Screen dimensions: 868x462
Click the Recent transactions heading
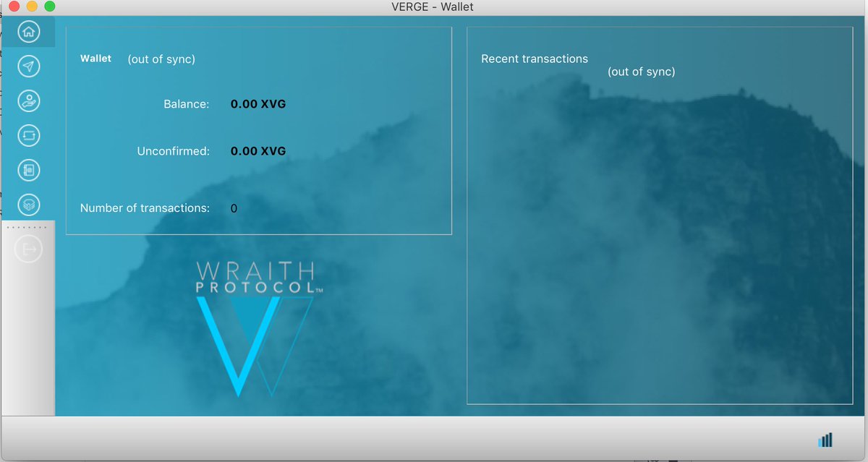(535, 59)
